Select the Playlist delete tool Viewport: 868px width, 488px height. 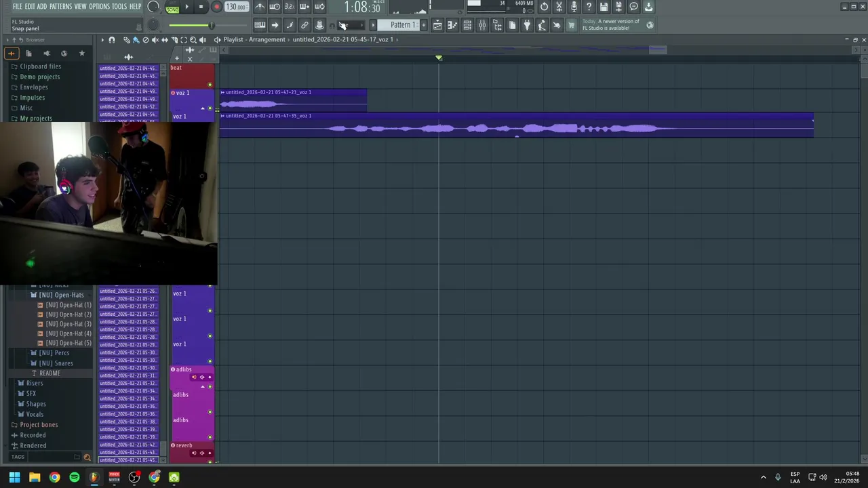point(145,40)
